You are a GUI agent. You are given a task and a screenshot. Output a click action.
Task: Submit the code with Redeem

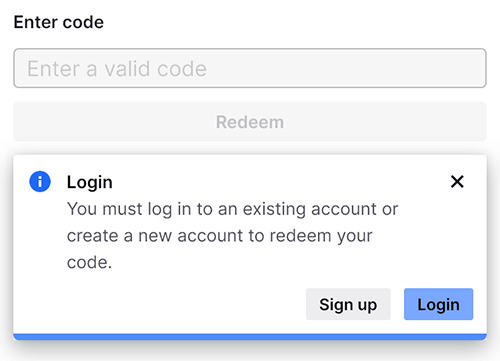[250, 122]
